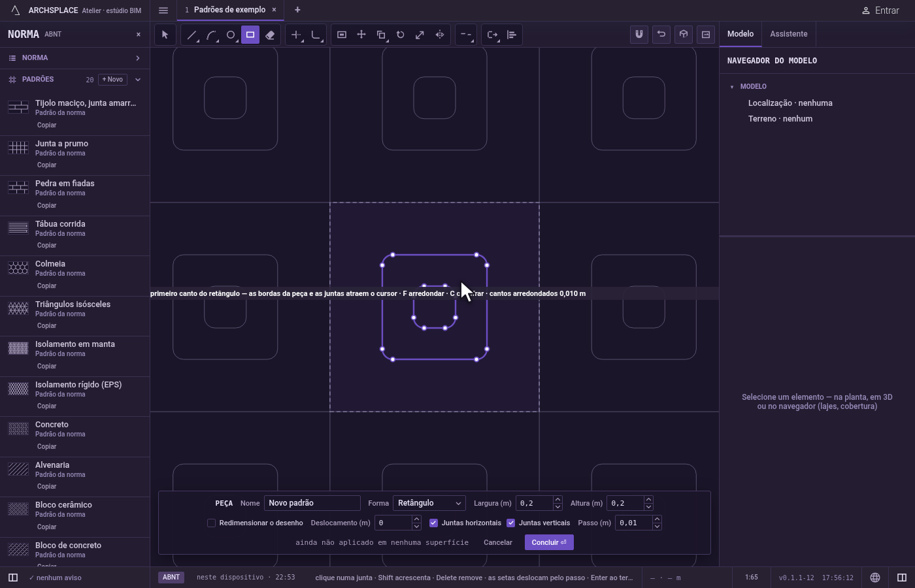The height and width of the screenshot is (588, 915).
Task: Select the Padrões de exemplo tab
Action: click(x=229, y=10)
